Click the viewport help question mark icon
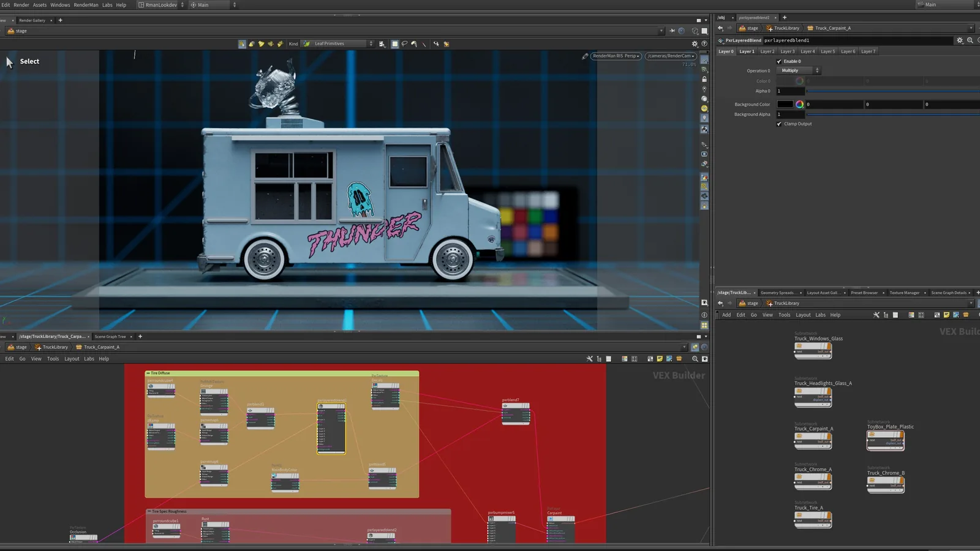 [704, 44]
